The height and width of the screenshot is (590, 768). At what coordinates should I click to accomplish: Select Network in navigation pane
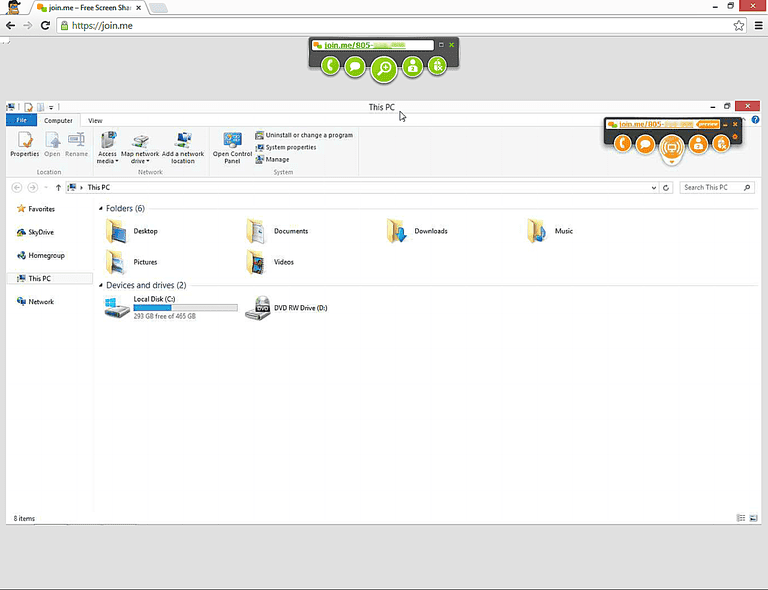click(x=35, y=302)
